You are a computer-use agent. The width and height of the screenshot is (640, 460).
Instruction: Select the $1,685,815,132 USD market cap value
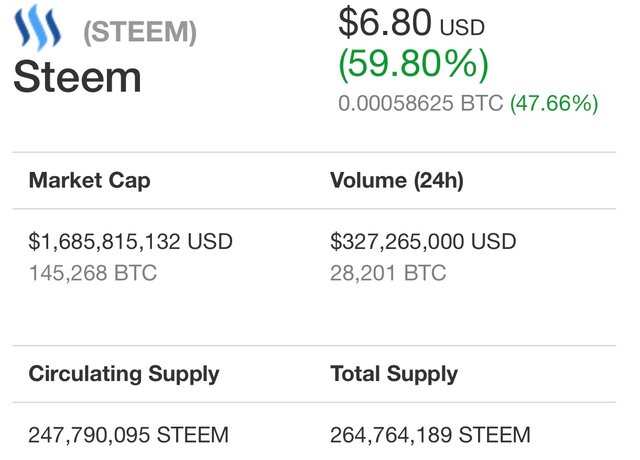point(131,241)
